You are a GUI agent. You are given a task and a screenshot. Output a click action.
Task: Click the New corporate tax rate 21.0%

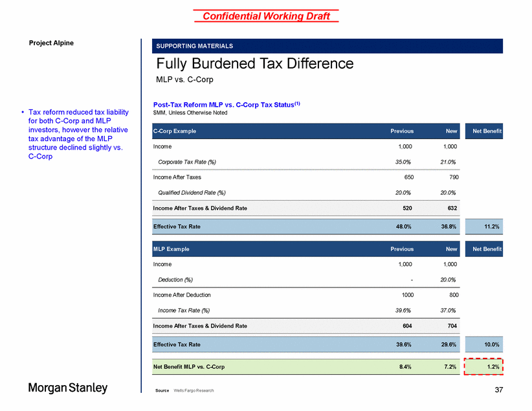pos(447,161)
